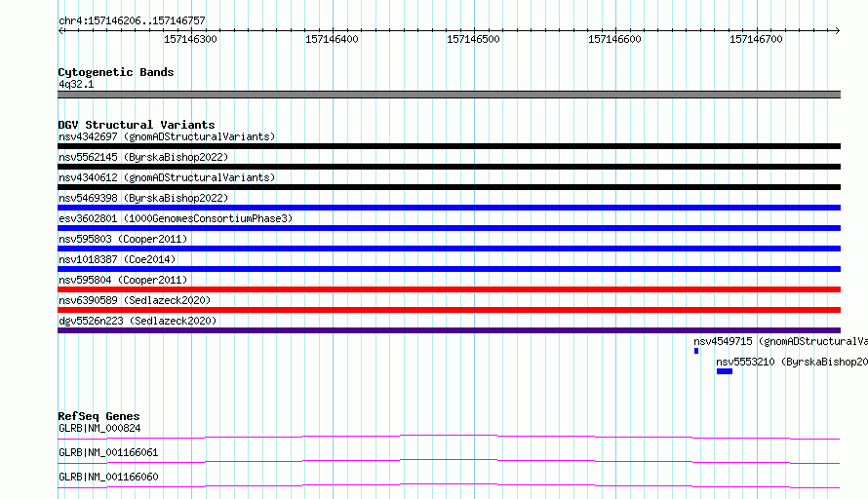
Task: Click the RefSeq Genes track title
Action: tap(99, 416)
